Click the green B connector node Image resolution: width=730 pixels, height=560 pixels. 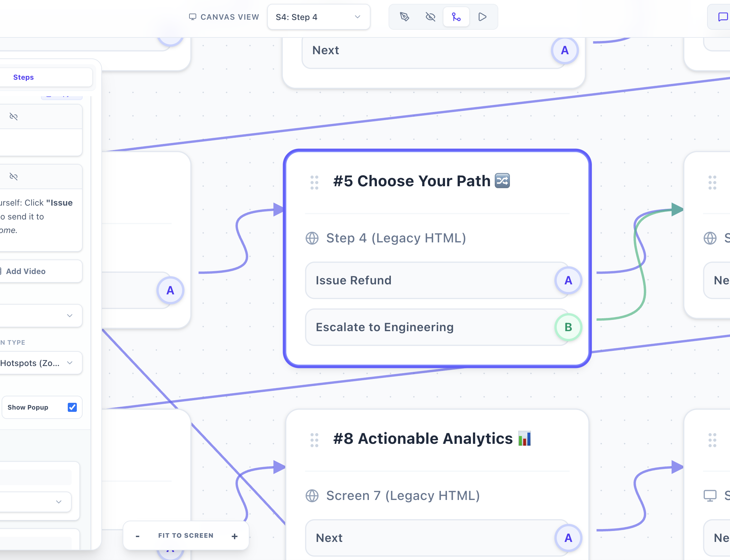pos(568,327)
